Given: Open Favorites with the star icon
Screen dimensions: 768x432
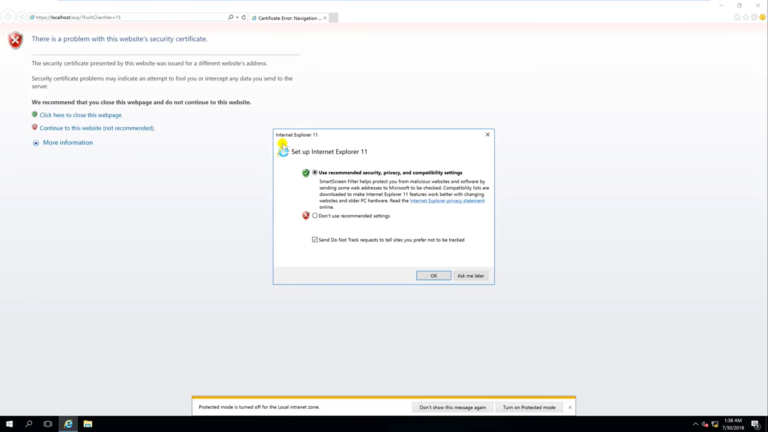Looking at the screenshot, I should [x=746, y=17].
